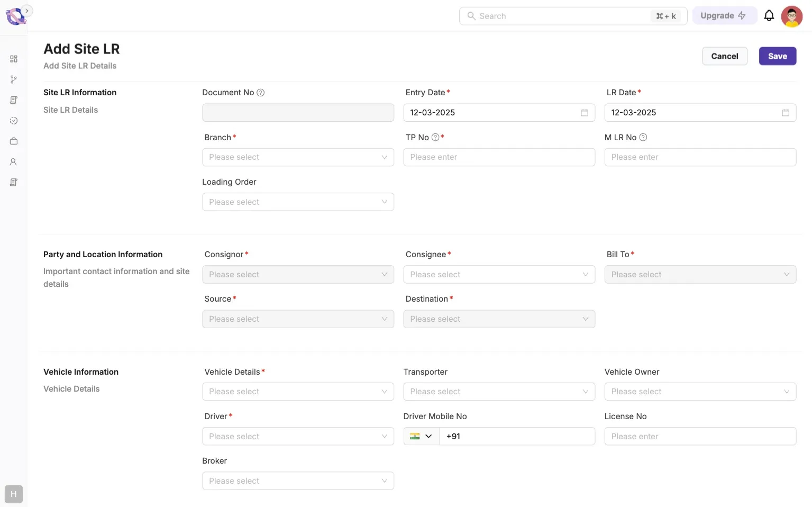This screenshot has height=507, width=812.
Task: Open the dashed-circle checkmark sidebar icon
Action: (x=14, y=121)
